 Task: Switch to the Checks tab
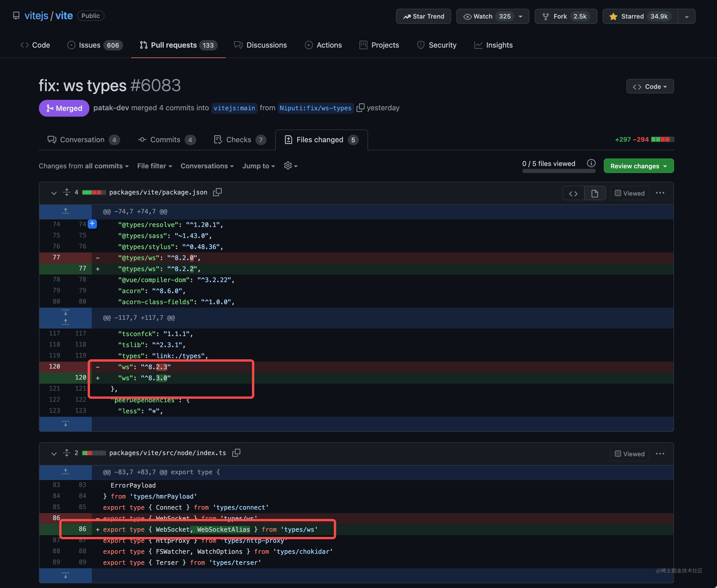click(240, 140)
